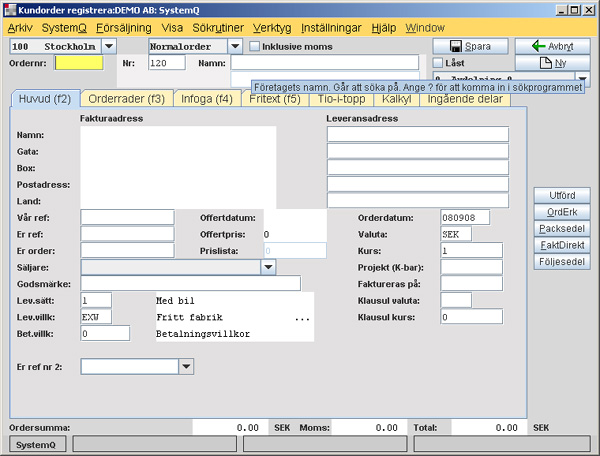Toggle the Låst checkbox
The height and width of the screenshot is (456, 600).
[437, 63]
